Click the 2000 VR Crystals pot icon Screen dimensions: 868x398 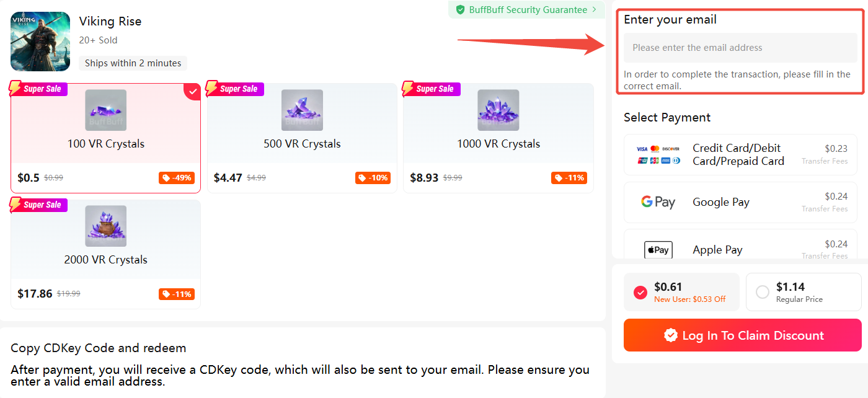pos(105,226)
